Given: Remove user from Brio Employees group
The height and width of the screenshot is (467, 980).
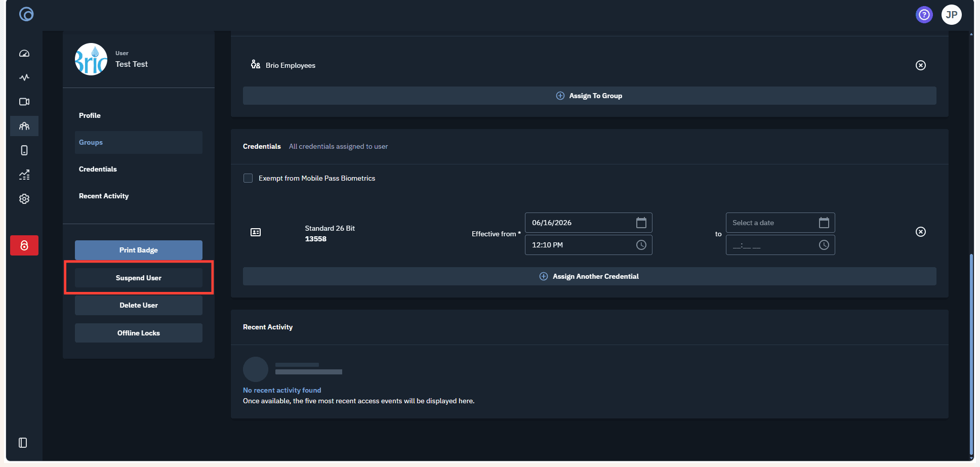Looking at the screenshot, I should 921,65.
